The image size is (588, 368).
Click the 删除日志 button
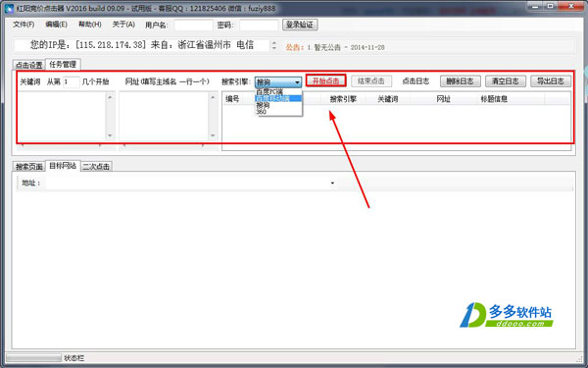(461, 80)
